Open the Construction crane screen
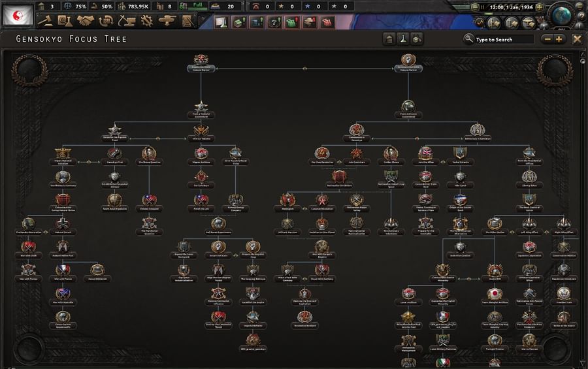The image size is (588, 369). [126, 22]
